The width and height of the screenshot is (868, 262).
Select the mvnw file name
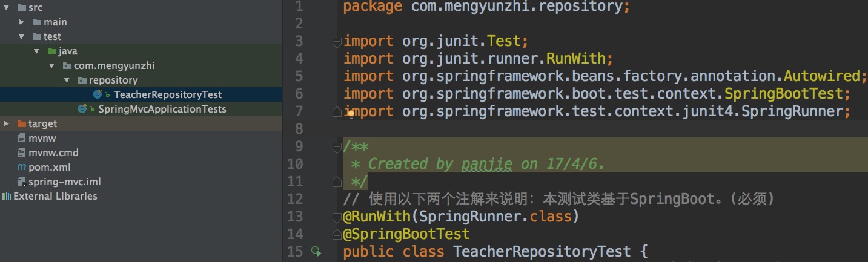point(42,139)
